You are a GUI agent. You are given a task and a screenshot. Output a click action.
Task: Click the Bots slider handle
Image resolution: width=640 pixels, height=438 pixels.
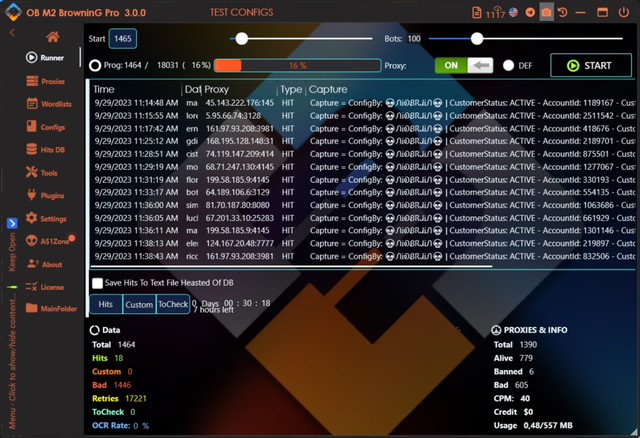click(477, 39)
